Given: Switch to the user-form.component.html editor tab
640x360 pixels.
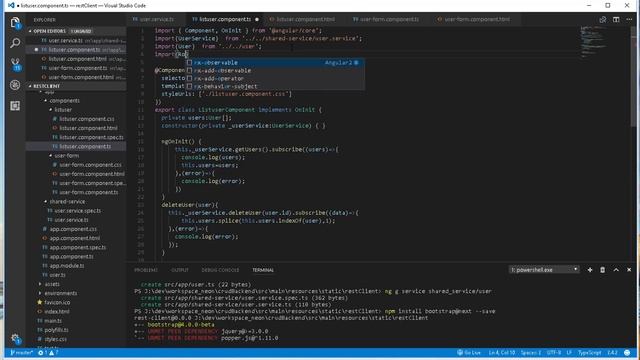Looking at the screenshot, I should click(476, 19).
